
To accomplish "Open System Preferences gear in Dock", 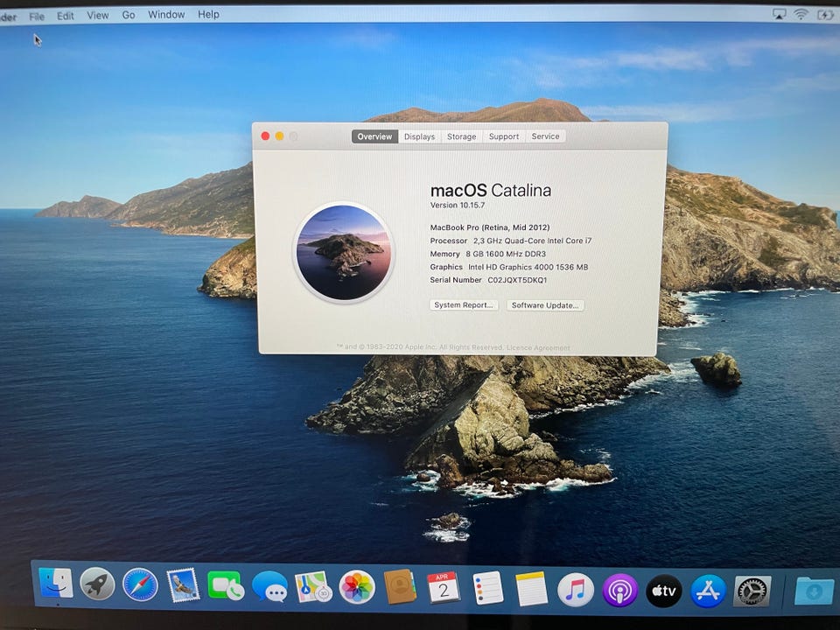I will (x=752, y=591).
